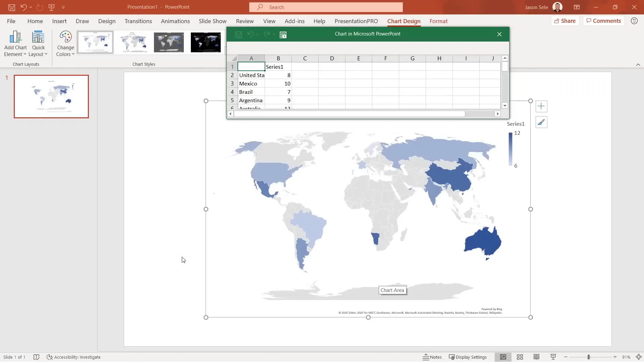Click Edit Data in Excel icon
Screen dimensions: 644x362
pos(283,35)
